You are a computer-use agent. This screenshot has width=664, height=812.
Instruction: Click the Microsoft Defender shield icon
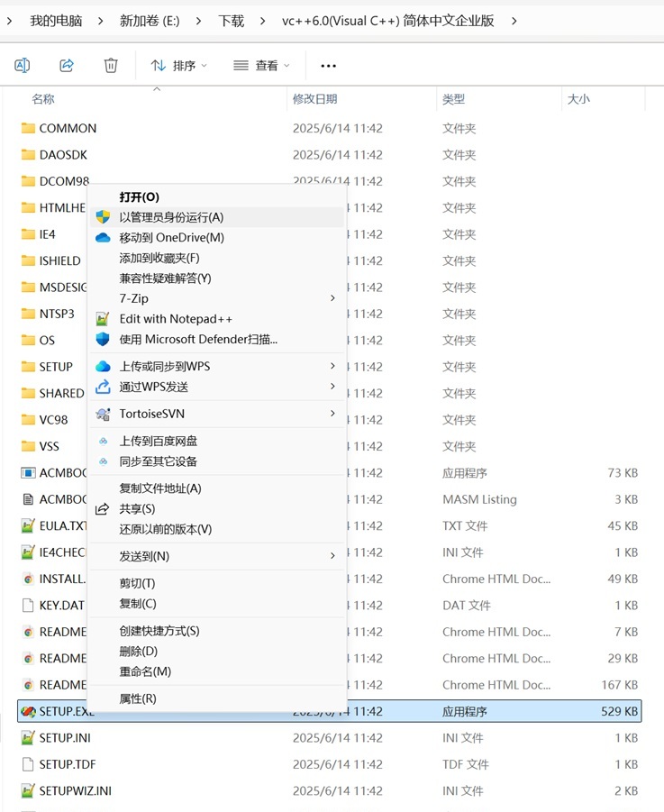click(x=103, y=339)
